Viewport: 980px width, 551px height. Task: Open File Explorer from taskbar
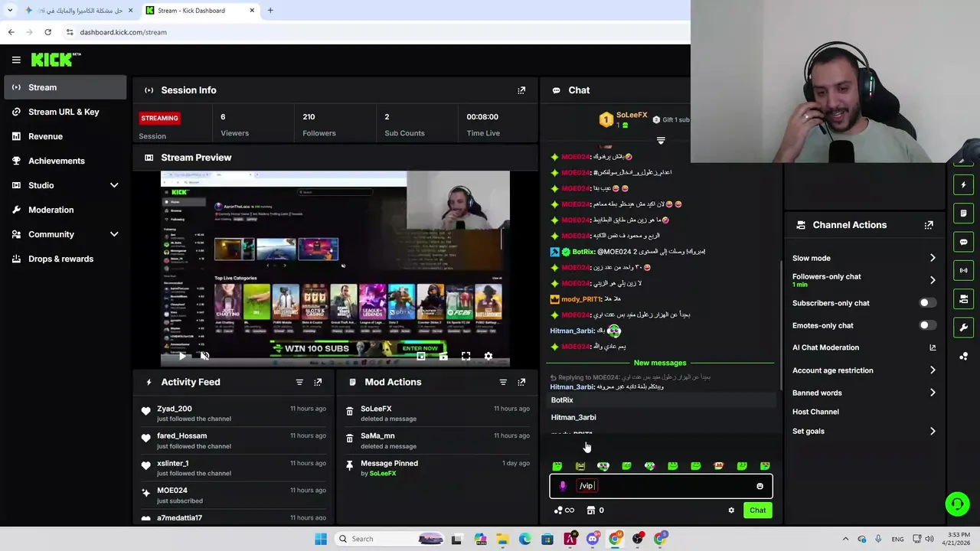click(x=502, y=539)
